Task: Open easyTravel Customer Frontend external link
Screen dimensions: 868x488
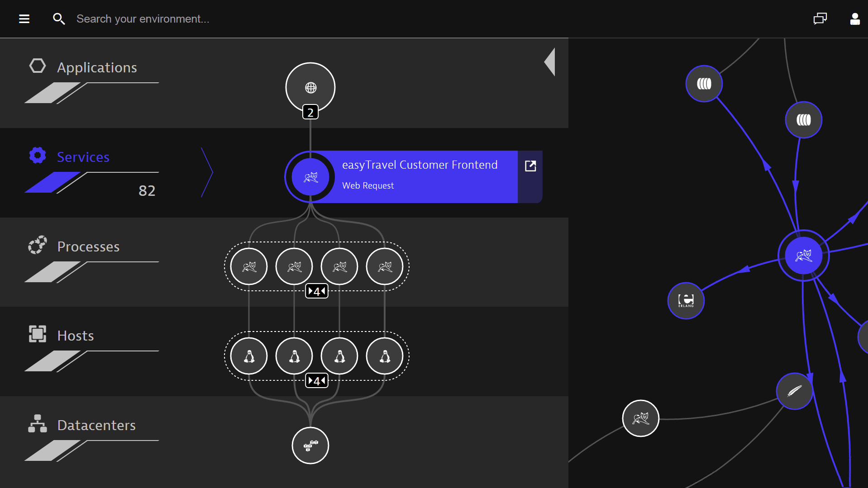Action: pos(530,166)
